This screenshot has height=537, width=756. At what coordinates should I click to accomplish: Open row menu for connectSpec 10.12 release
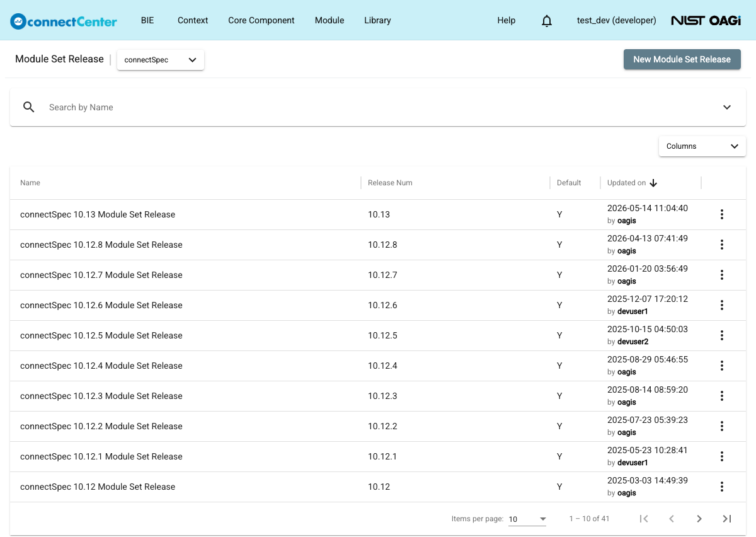[x=722, y=487]
